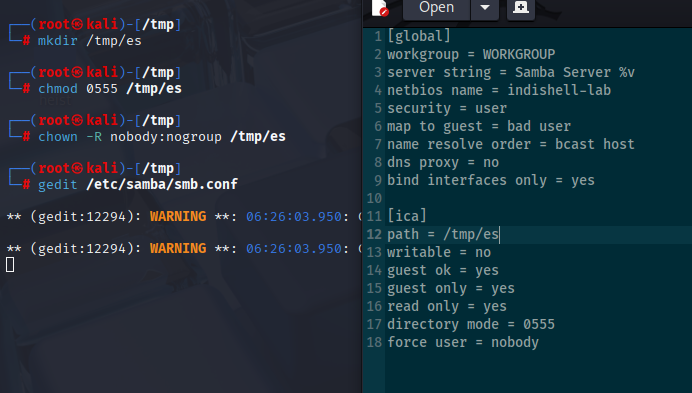The image size is (692, 393).
Task: Click the 'directory mode = 0555' line
Action: 471,325
